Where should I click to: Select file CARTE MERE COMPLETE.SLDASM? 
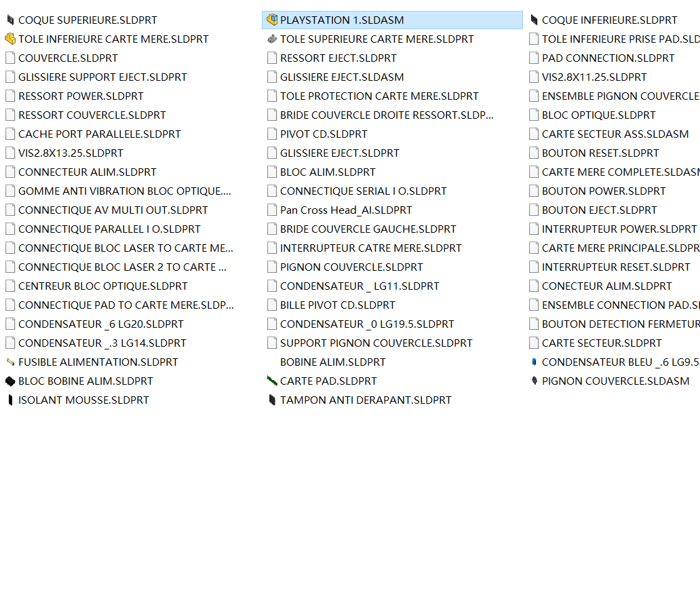[x=621, y=172]
